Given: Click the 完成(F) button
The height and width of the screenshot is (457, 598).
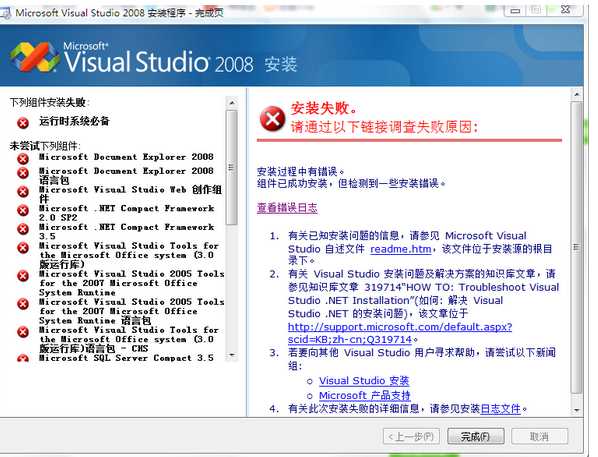Looking at the screenshot, I should point(475,436).
